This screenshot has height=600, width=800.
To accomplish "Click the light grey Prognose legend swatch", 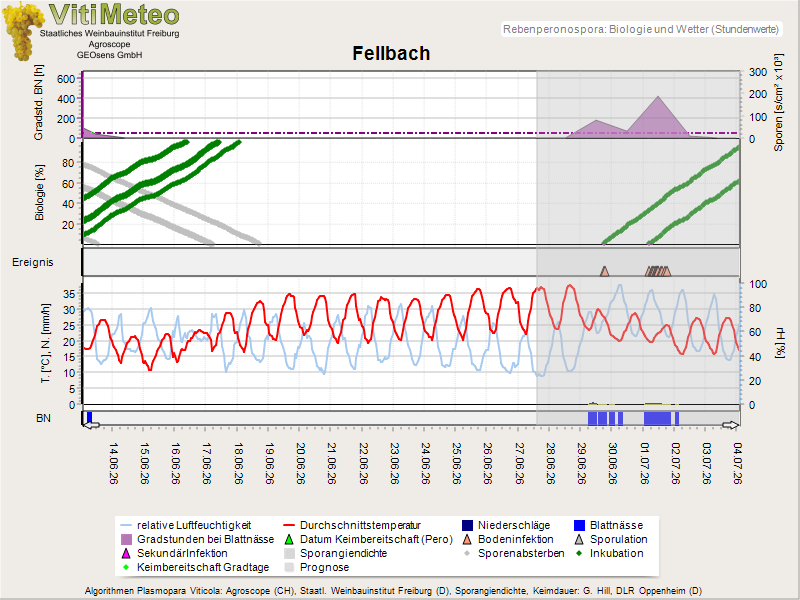I will point(289,567).
